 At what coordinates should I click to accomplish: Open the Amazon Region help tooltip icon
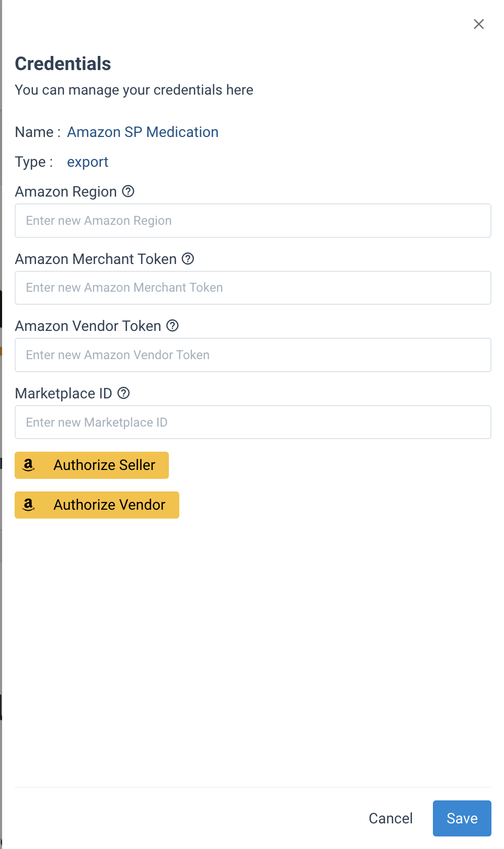point(128,191)
